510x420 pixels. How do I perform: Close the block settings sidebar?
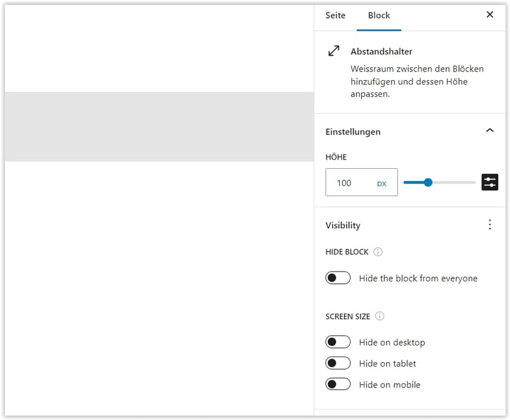(490, 15)
